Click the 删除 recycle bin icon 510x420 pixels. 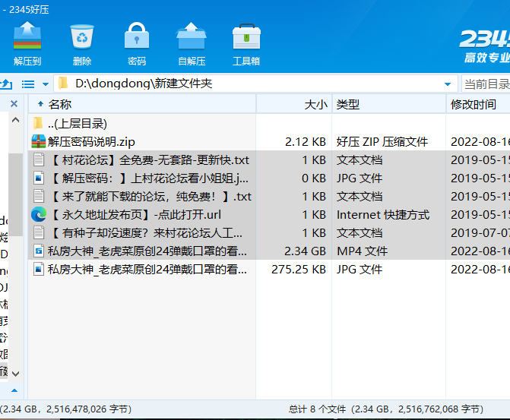point(82,44)
